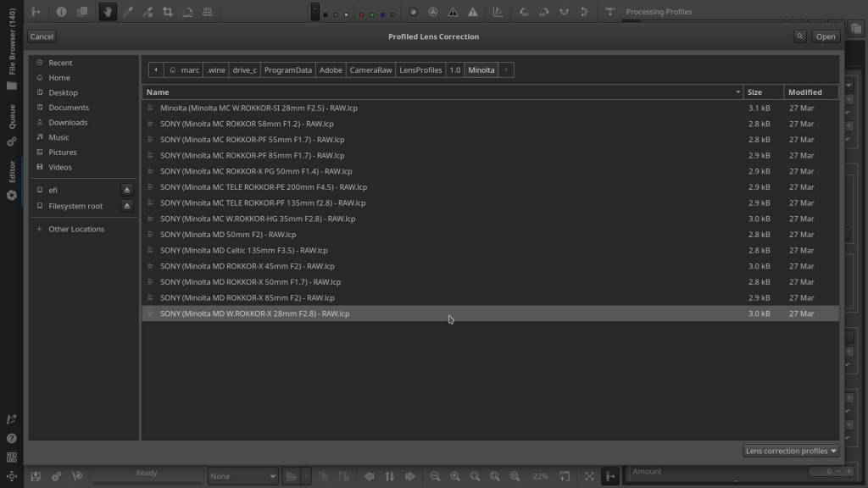Switch to the Queue tab

[x=12, y=125]
